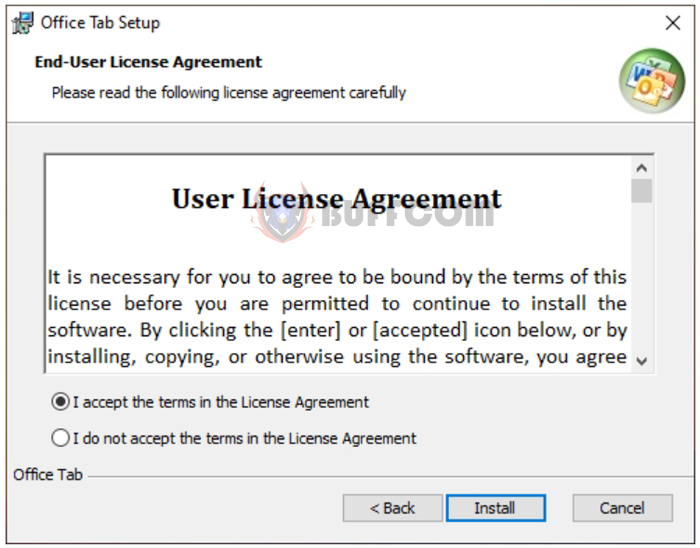Screen dimensions: 700x548
Task: Click the "User License Agreement" heading
Action: point(337,199)
